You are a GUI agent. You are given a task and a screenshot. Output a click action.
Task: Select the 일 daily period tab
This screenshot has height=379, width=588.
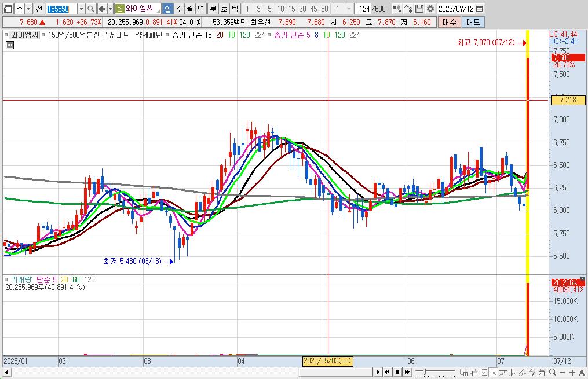tap(167, 8)
